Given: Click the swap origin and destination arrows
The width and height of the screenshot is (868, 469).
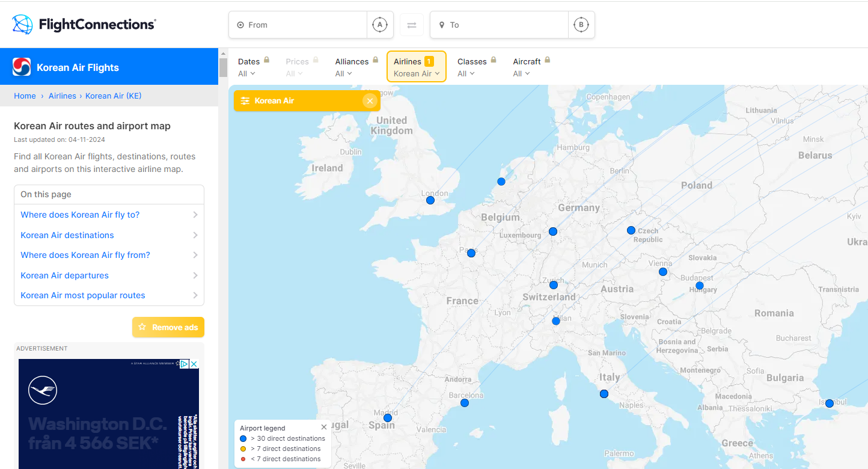Looking at the screenshot, I should click(412, 25).
